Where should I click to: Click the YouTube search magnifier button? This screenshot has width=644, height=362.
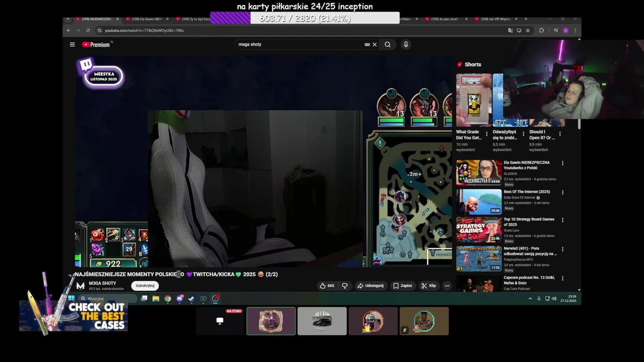click(387, 44)
